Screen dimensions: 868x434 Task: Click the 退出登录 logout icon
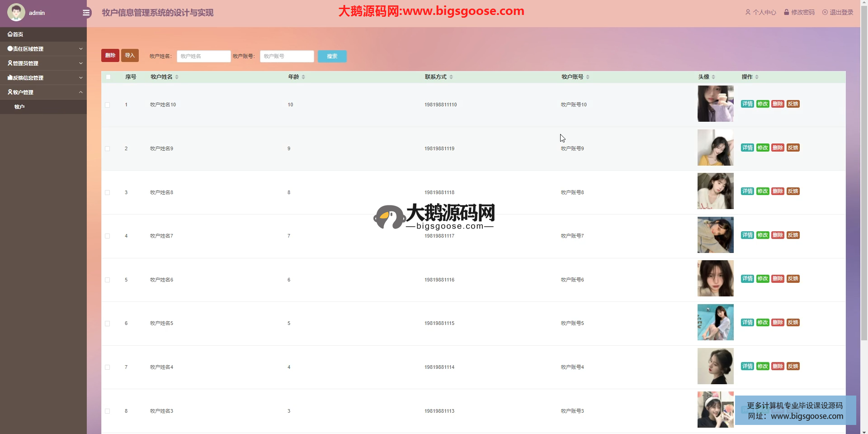[x=825, y=12]
